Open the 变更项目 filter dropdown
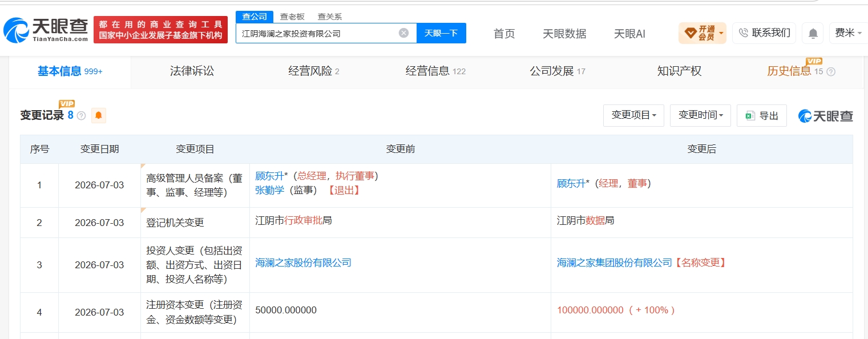 coord(633,115)
